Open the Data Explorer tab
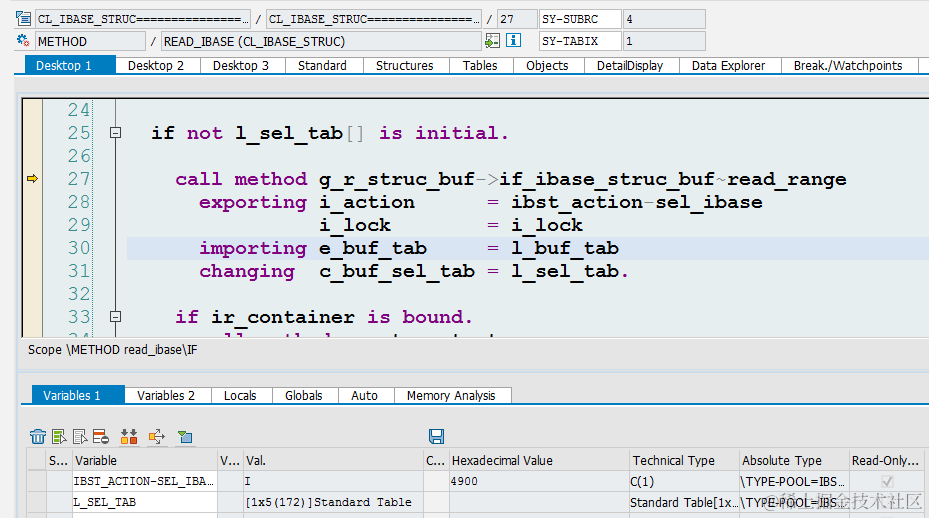The height and width of the screenshot is (518, 929). (x=728, y=65)
